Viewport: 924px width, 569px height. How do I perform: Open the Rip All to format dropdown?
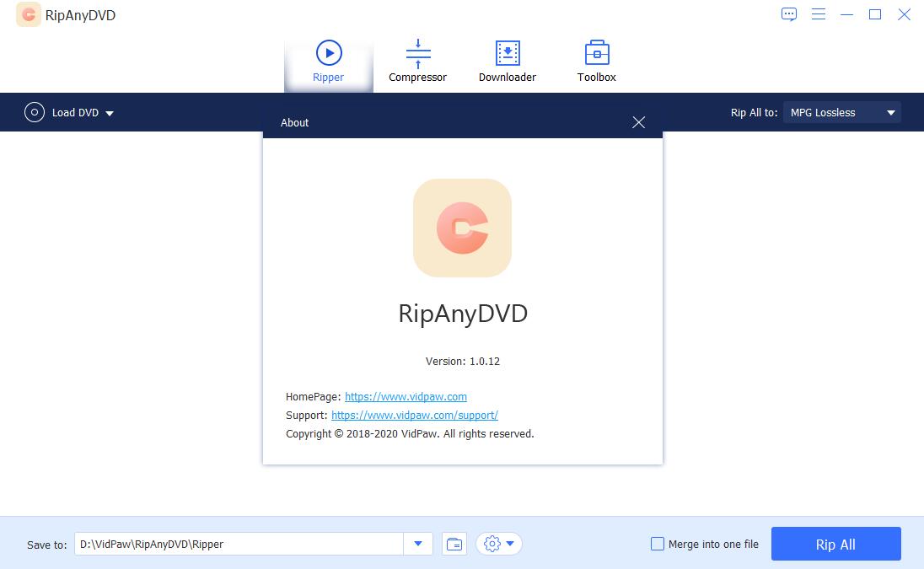point(841,112)
